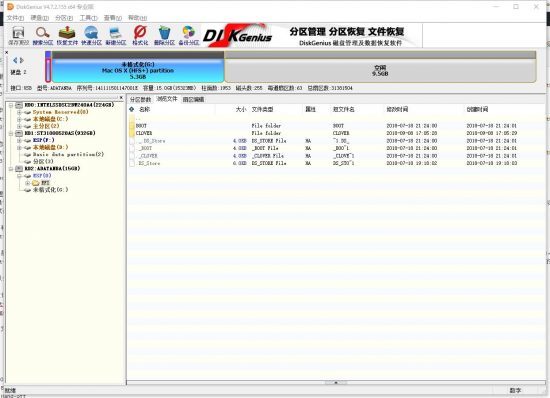The image size is (550, 398).
Task: Click the parent folder '..' icon
Action: tap(132, 118)
